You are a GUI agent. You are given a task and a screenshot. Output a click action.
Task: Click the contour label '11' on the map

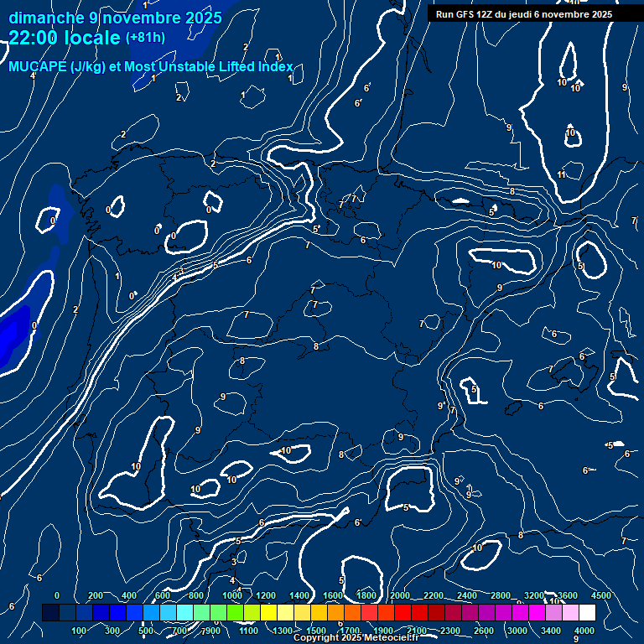[x=561, y=175]
